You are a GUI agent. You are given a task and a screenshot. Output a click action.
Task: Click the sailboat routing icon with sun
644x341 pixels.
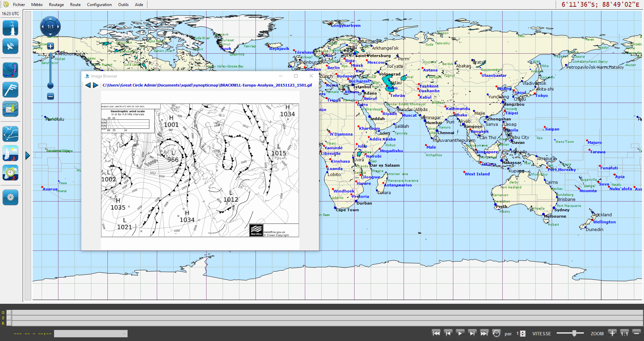click(10, 154)
